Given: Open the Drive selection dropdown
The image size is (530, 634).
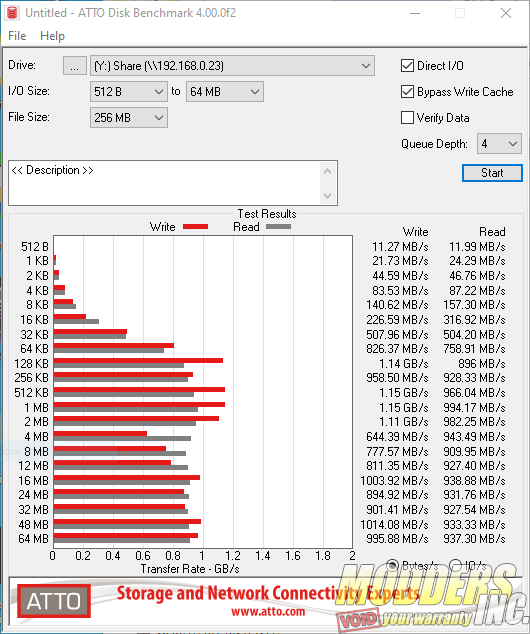Looking at the screenshot, I should [x=232, y=66].
